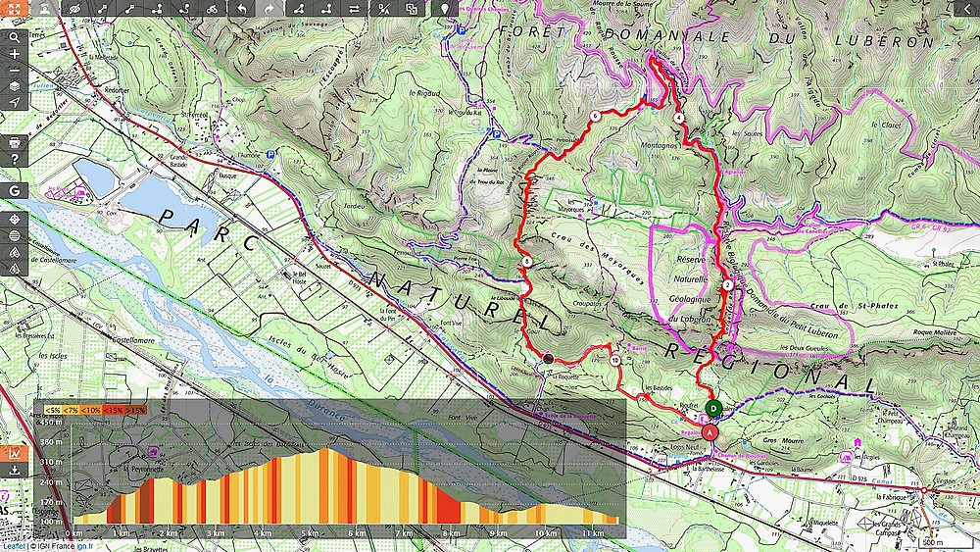980x552 pixels.
Task: Toggle the elevation profile chart button
Action: click(x=14, y=453)
